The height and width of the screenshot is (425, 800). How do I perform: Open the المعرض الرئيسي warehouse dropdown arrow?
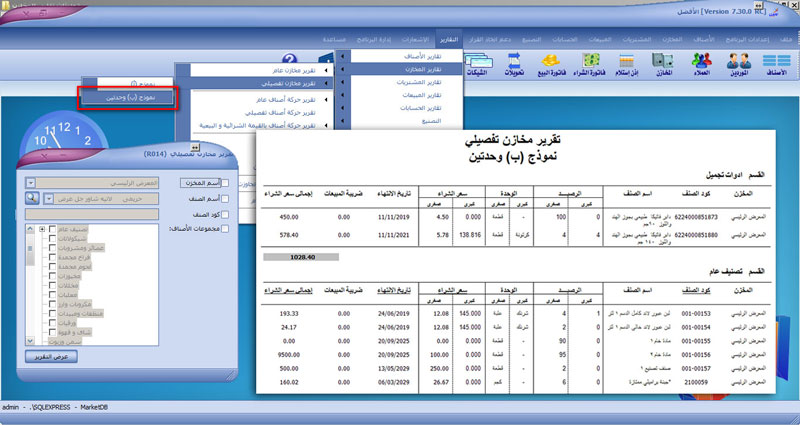[x=31, y=183]
